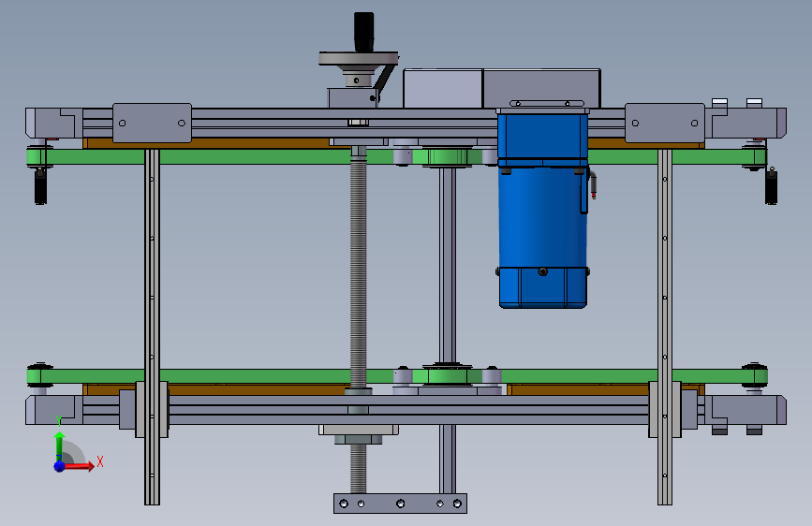Select the upper-right slider block with two holes
812x526 pixels.
(x=665, y=124)
